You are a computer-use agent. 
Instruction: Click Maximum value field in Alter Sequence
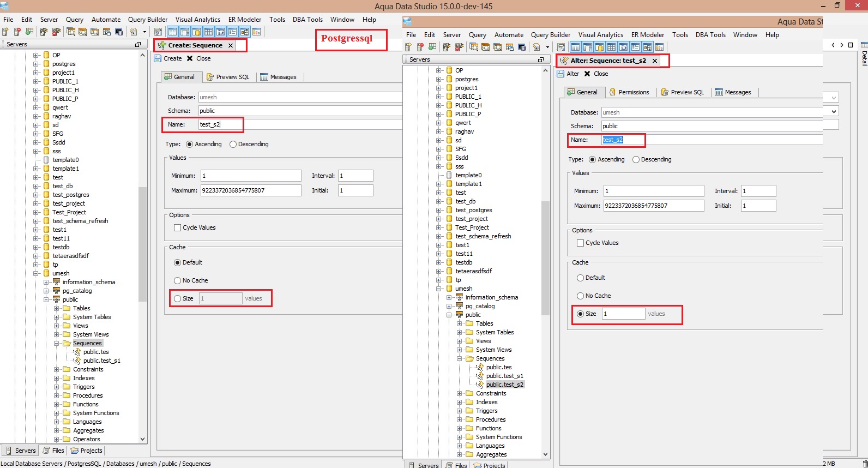(x=654, y=206)
